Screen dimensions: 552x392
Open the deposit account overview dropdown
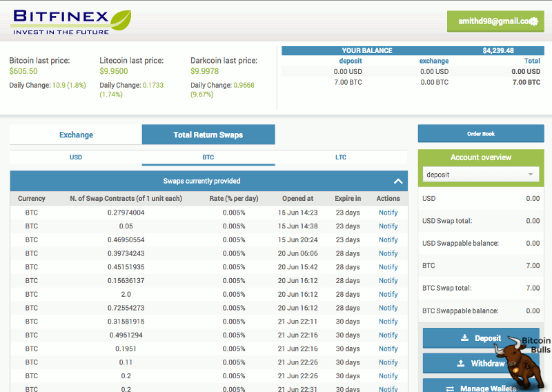tap(480, 175)
